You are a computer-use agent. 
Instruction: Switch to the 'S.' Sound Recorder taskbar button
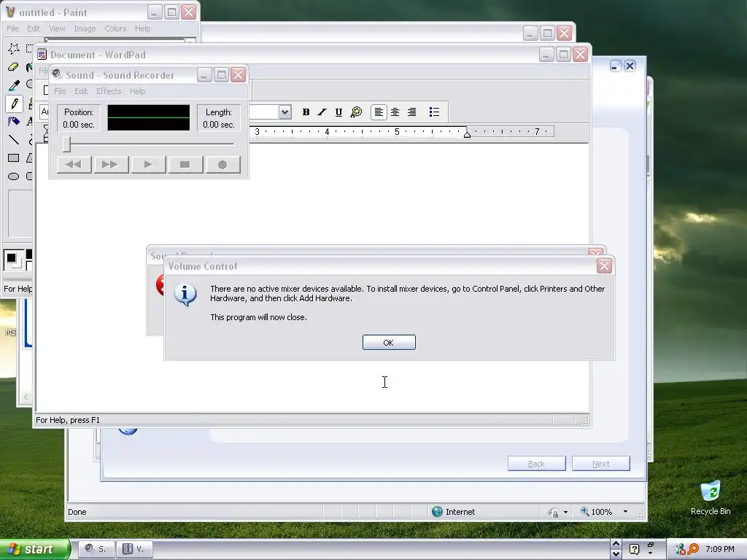pyautogui.click(x=96, y=549)
